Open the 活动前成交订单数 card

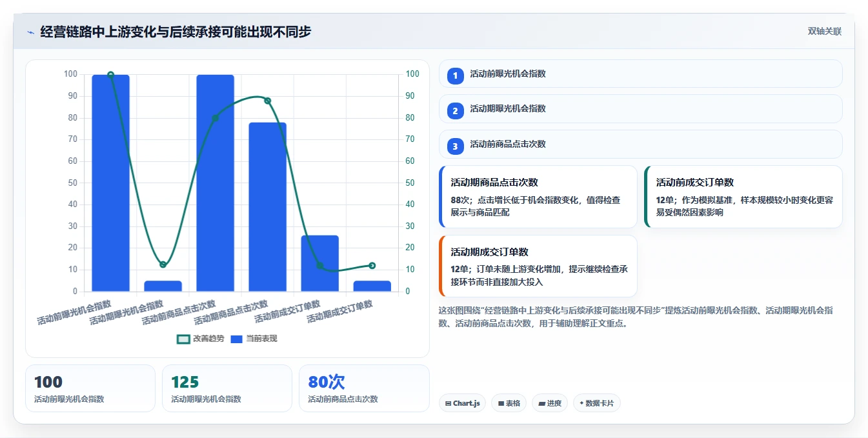743,197
